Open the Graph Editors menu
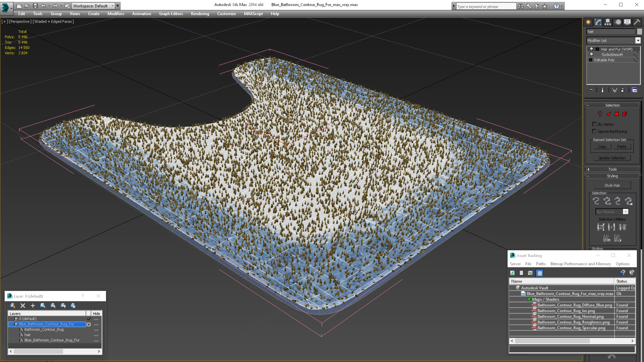 click(171, 13)
